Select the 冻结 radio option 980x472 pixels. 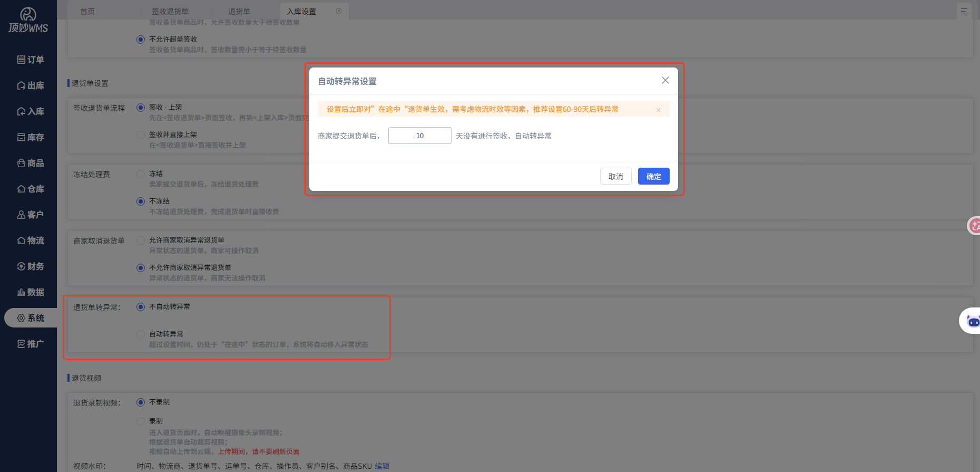(141, 174)
